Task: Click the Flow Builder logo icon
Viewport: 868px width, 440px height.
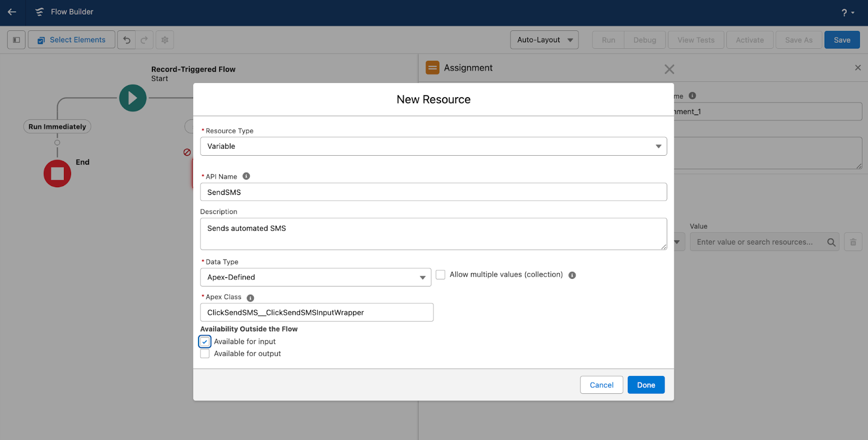Action: pos(40,12)
